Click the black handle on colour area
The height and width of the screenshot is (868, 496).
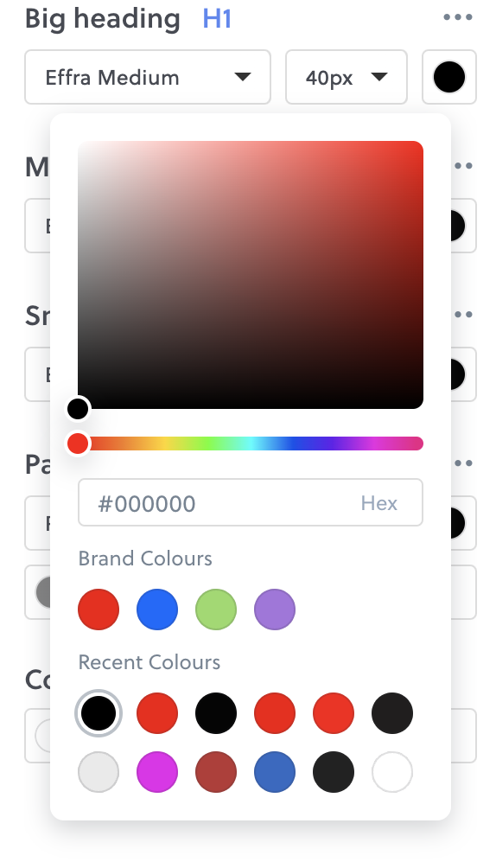(x=78, y=409)
